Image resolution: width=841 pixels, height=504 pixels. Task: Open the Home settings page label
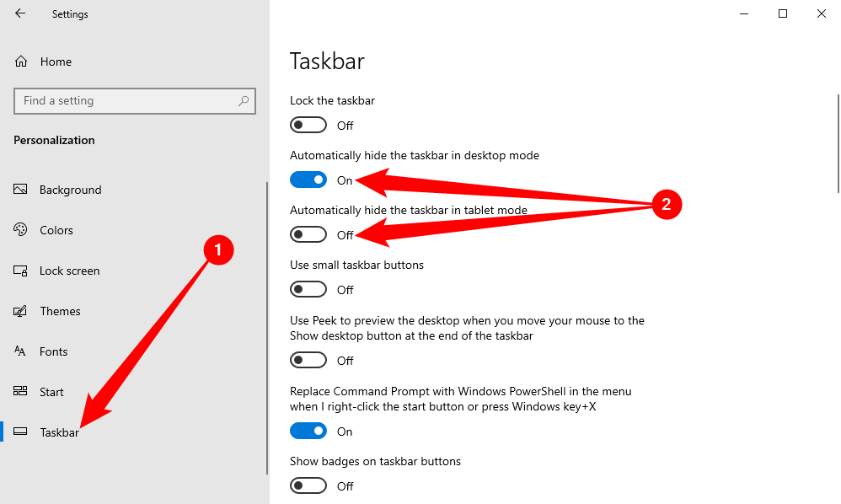tap(56, 62)
